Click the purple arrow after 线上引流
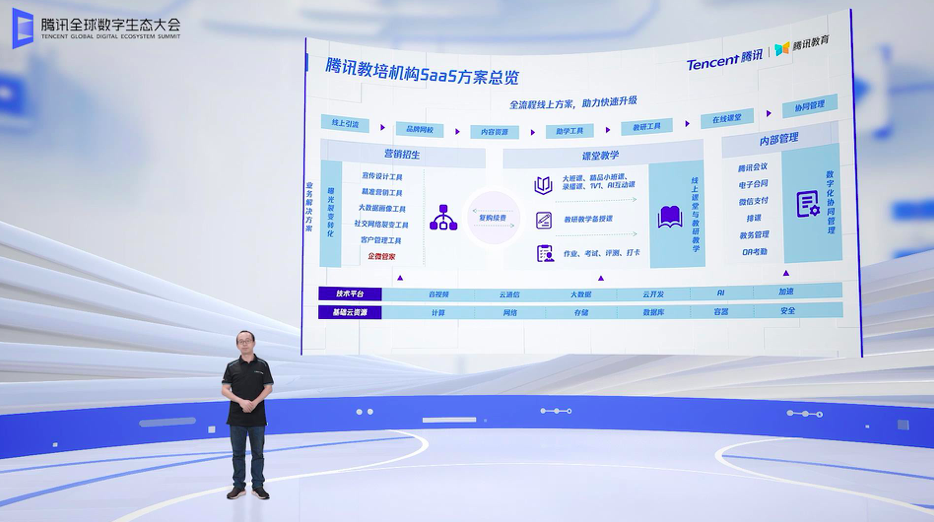934x522 pixels. click(380, 127)
